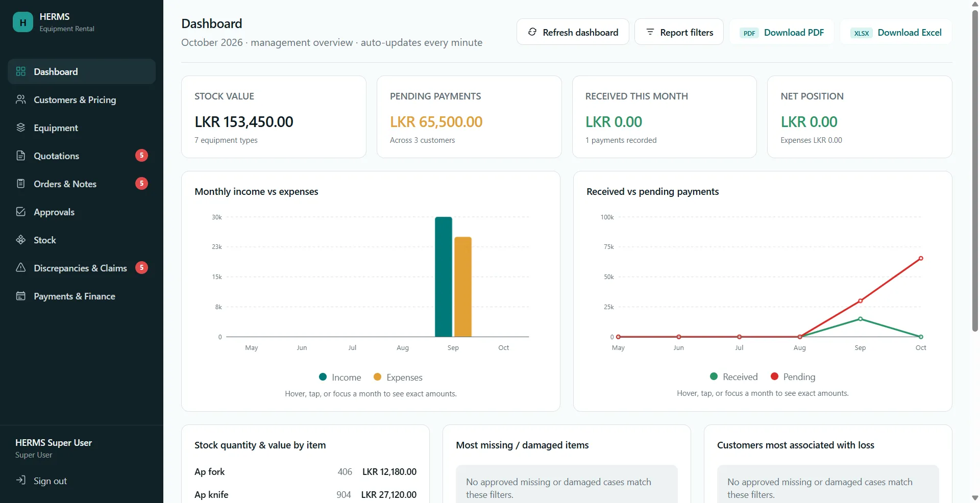980x503 pixels.
Task: Click the XLSX badge icon
Action: click(x=862, y=33)
